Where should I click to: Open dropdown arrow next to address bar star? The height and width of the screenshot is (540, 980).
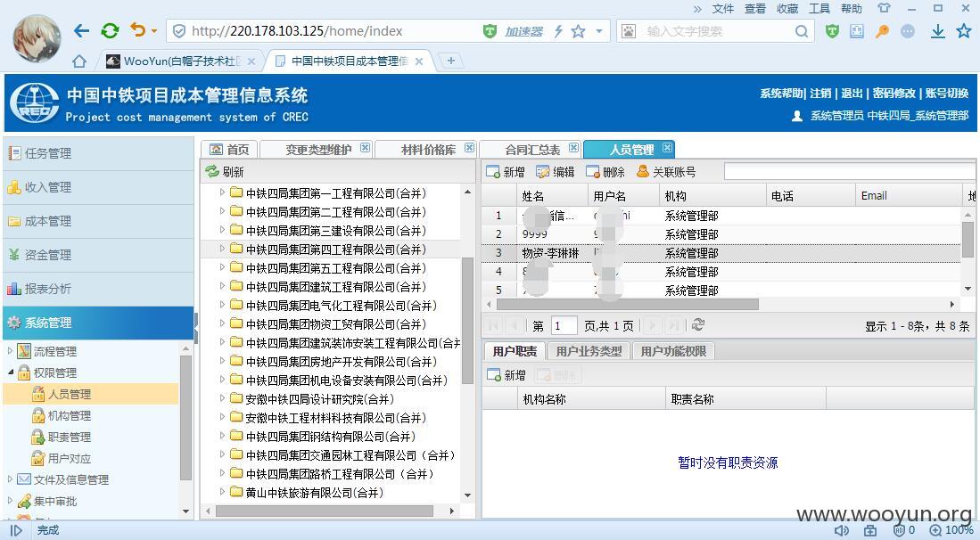tap(598, 31)
